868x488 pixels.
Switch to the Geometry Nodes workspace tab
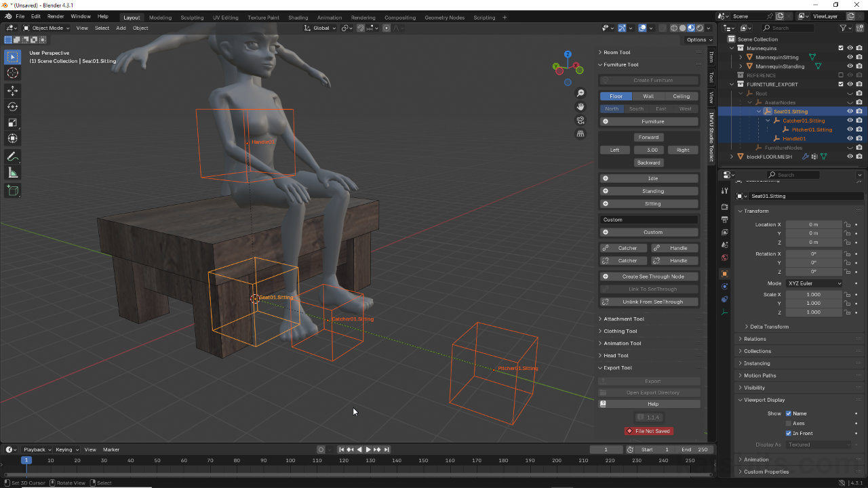[x=444, y=18]
